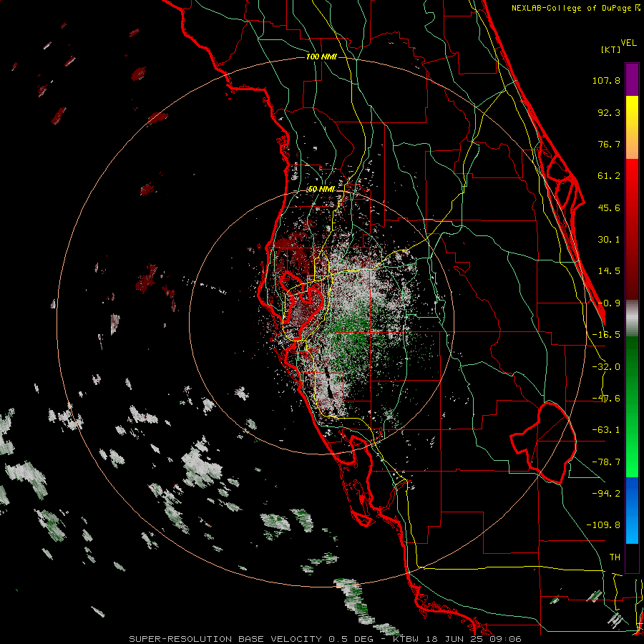Select the 92.3 value on the velocity scale
Screen dimensions: 644x644
click(x=609, y=112)
